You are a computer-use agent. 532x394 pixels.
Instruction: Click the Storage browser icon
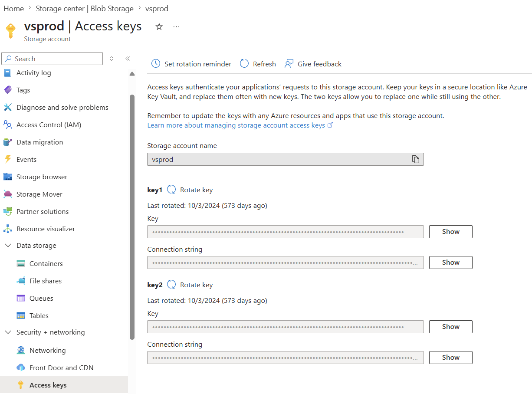tap(8, 177)
